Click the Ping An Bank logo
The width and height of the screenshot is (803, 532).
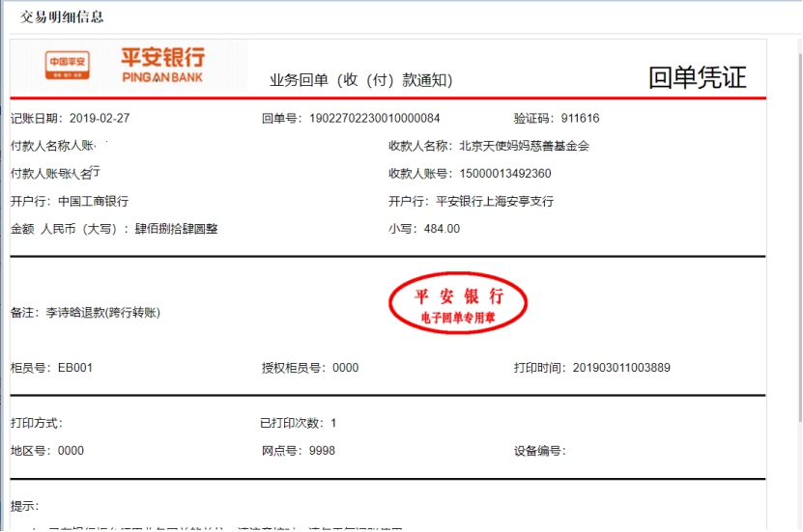[163, 65]
